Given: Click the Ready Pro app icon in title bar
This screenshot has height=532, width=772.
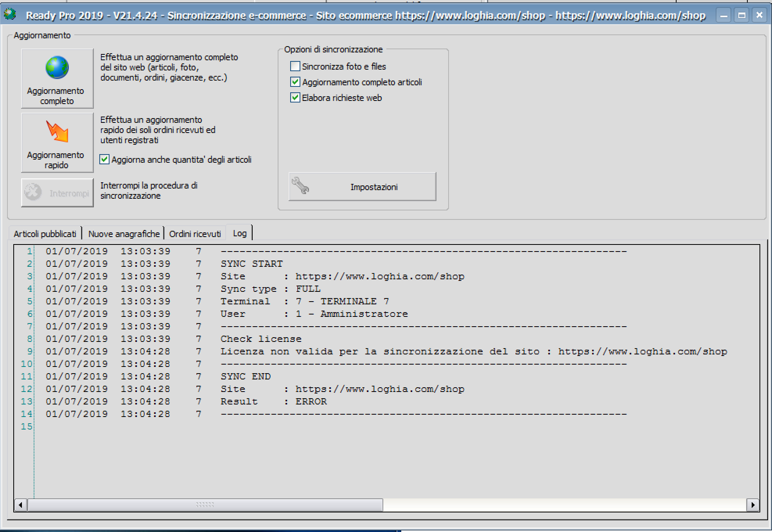Looking at the screenshot, I should (x=10, y=15).
